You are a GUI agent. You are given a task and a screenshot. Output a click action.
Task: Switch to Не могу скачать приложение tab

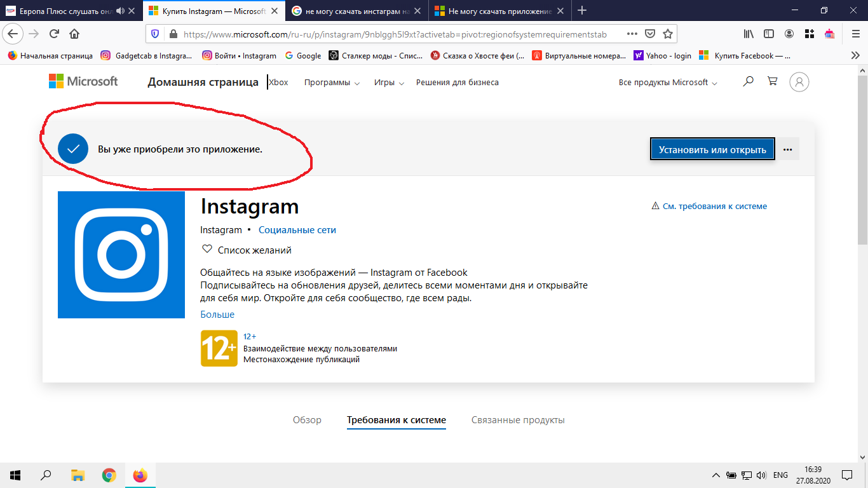pyautogui.click(x=499, y=11)
